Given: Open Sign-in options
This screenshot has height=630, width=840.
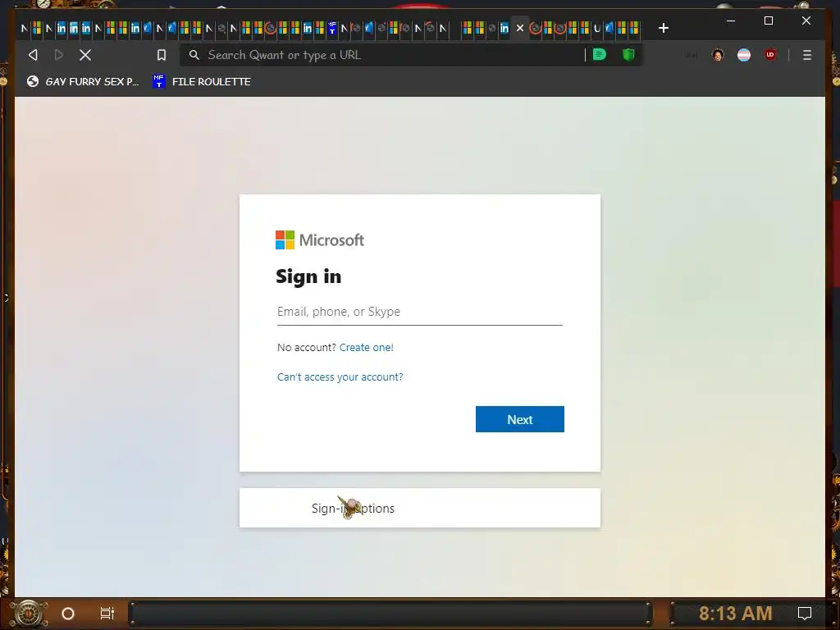Looking at the screenshot, I should pos(419,508).
